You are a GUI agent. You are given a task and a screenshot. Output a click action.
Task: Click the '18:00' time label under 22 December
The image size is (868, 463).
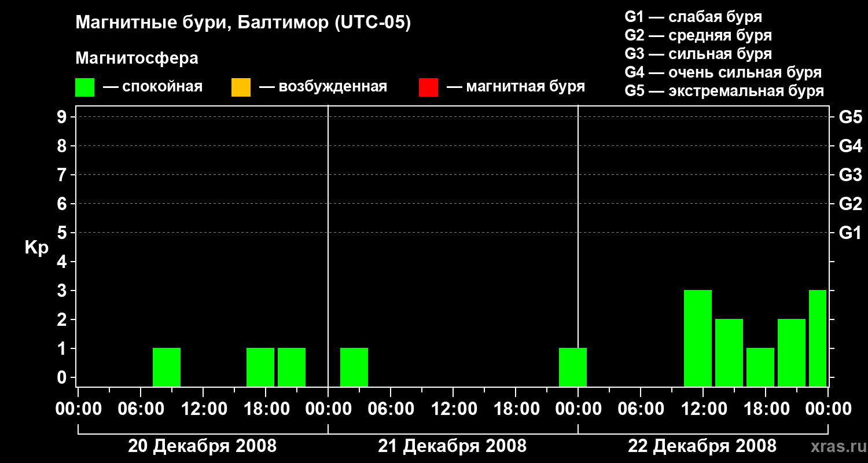point(766,409)
